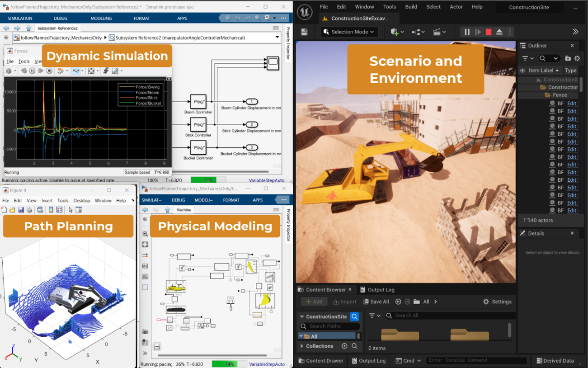Print Figure 9 with the printer icon
Image resolution: width=588 pixels, height=368 pixels.
(29, 210)
